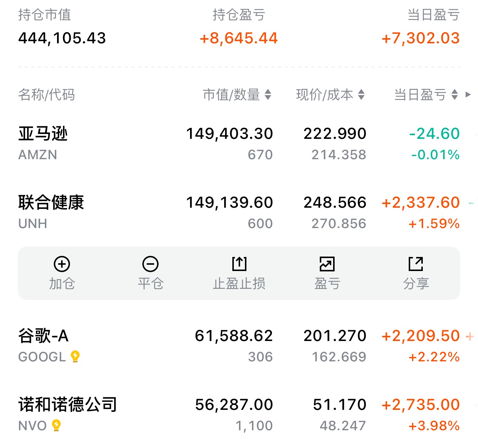478x448 pixels.
Task: Tap total 持仓市值 value 444,105.43
Action: point(62,38)
